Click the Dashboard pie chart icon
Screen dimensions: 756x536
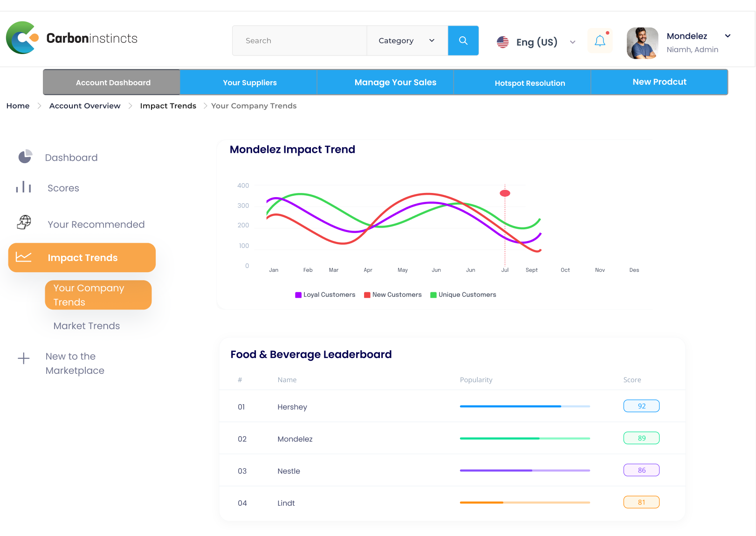pos(25,157)
